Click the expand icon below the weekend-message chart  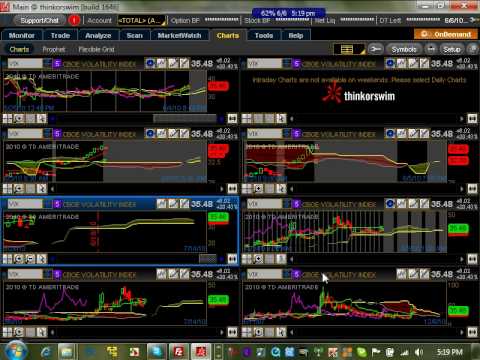tap(472, 118)
